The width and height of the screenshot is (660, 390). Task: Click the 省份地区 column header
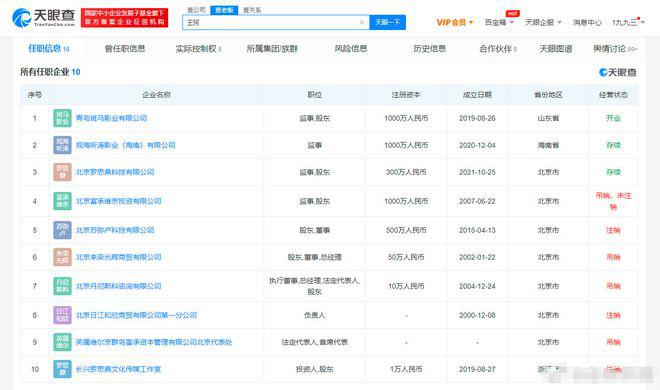click(x=548, y=95)
